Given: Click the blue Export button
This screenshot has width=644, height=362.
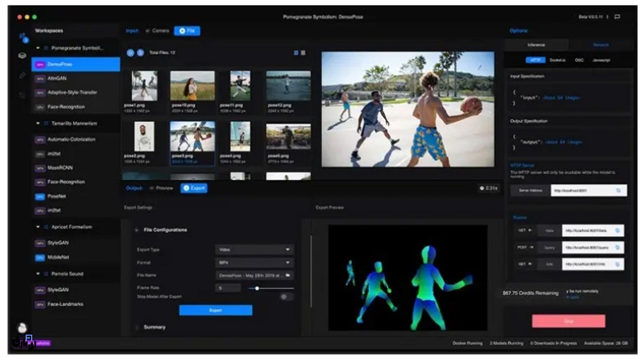Looking at the screenshot, I should (216, 310).
